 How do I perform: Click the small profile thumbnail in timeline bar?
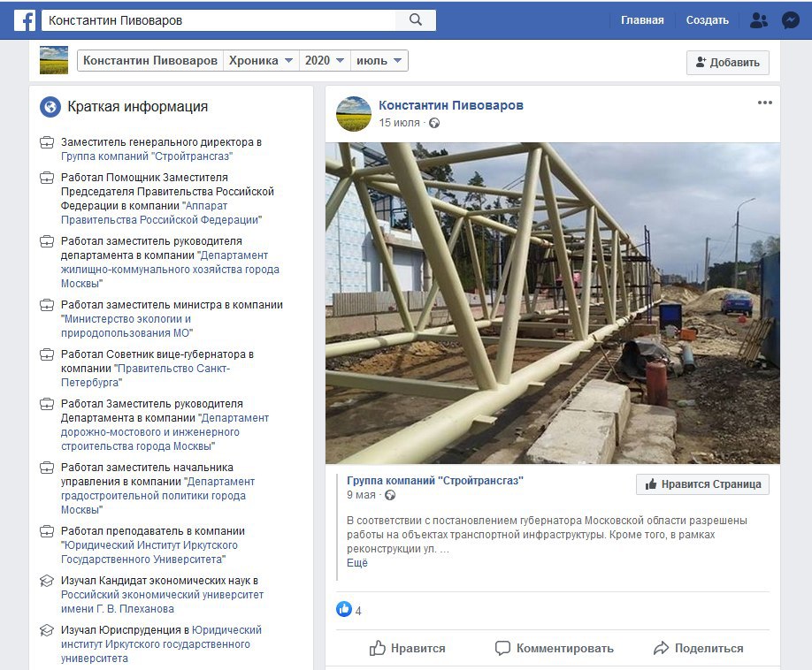pos(54,60)
